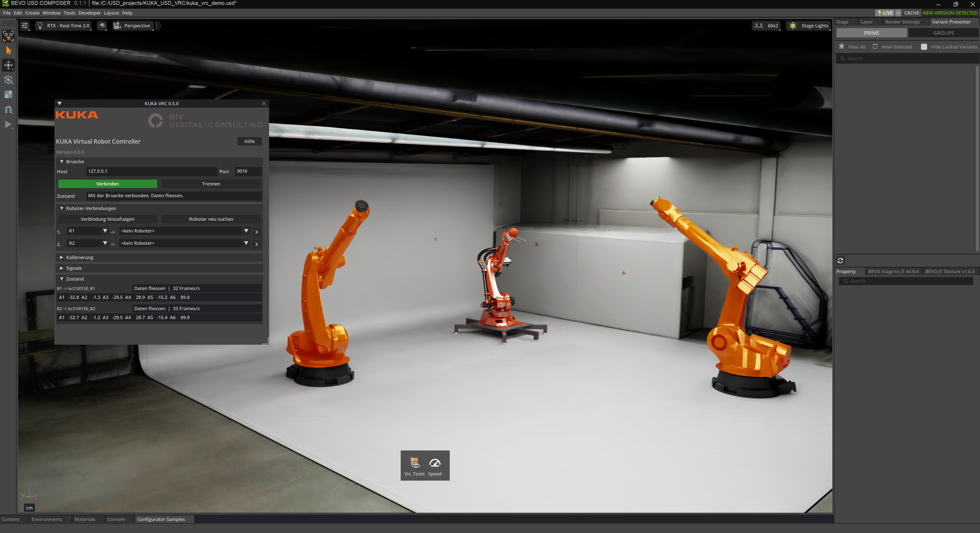Click NEW VERSION DETECTED cache status
The image size is (980, 533).
pos(950,13)
